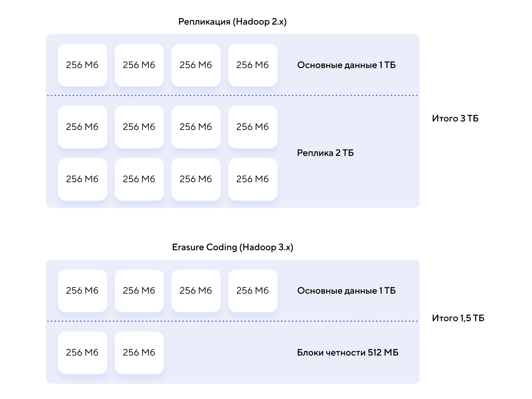Click the 'Блоки четности 512 МБ' label
Viewport: 532px width, 399px height.
click(347, 353)
